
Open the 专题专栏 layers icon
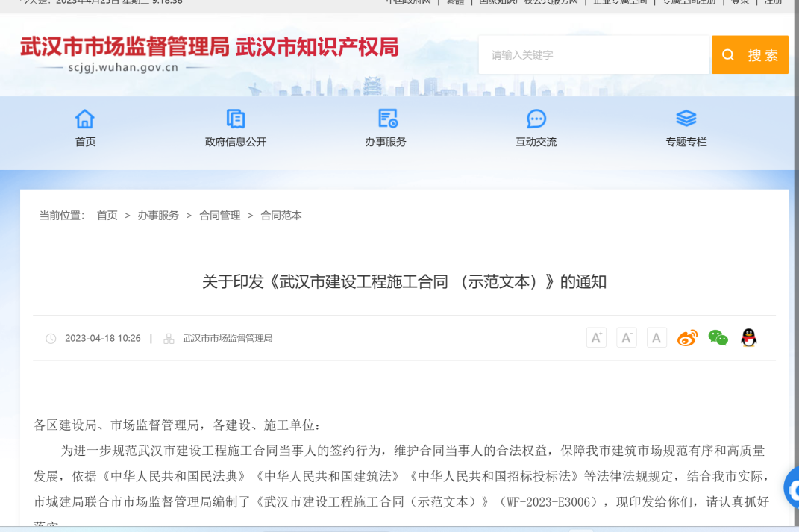coord(686,119)
